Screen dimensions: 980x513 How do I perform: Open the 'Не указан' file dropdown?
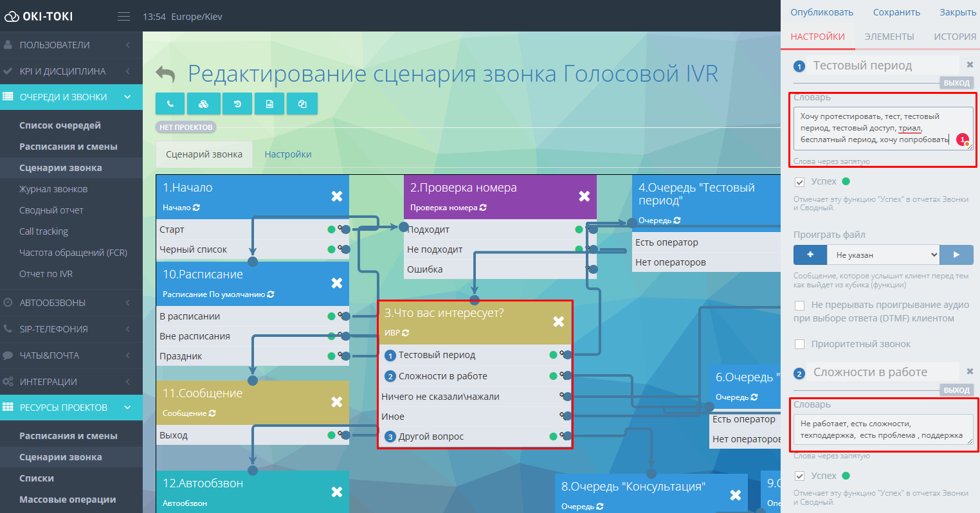click(x=883, y=255)
